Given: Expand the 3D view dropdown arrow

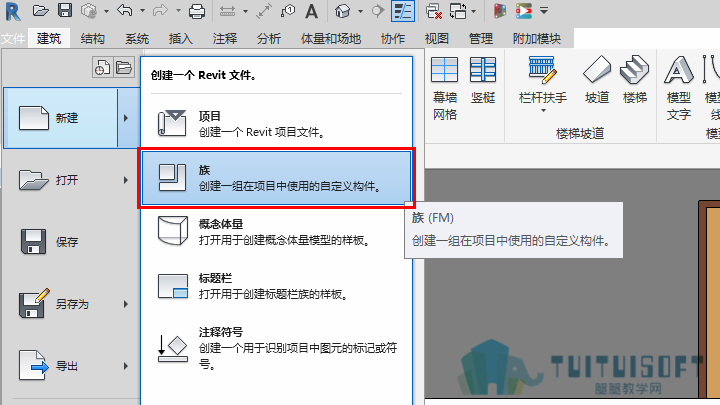Looking at the screenshot, I should [x=360, y=11].
